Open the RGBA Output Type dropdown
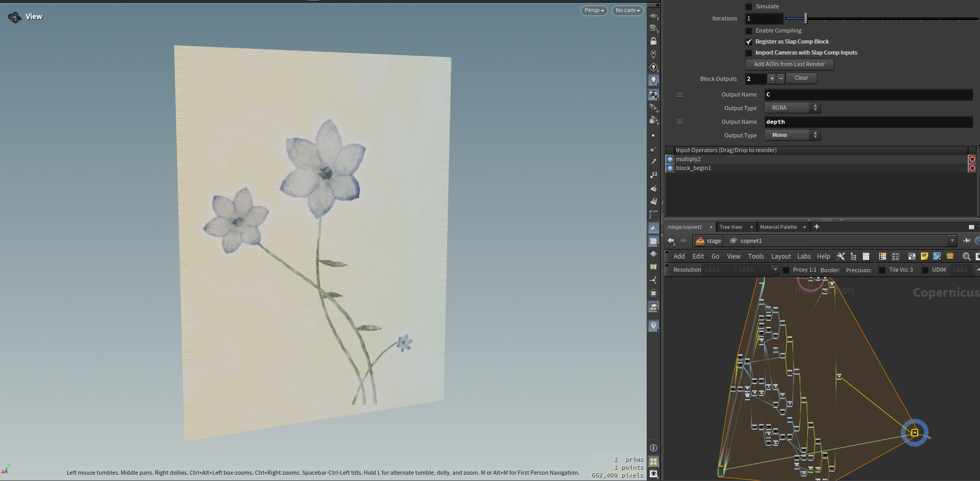 pos(793,108)
